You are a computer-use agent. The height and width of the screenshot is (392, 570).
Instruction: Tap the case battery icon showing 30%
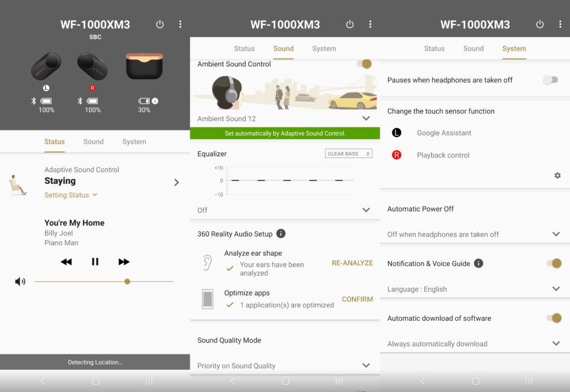pos(144,101)
